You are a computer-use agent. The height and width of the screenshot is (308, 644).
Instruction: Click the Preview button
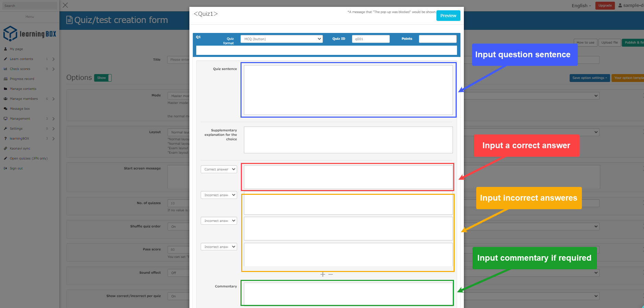448,16
